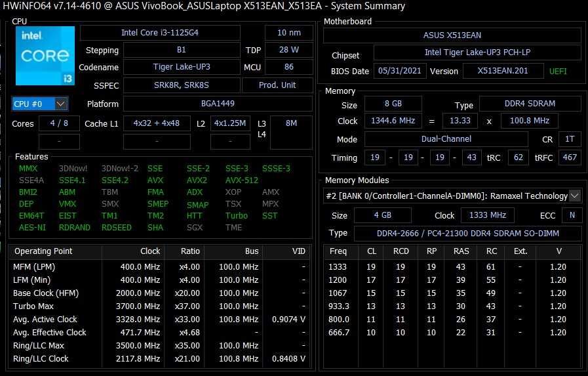The height and width of the screenshot is (376, 588).
Task: Click the greyed SGX feature flag
Action: [195, 228]
